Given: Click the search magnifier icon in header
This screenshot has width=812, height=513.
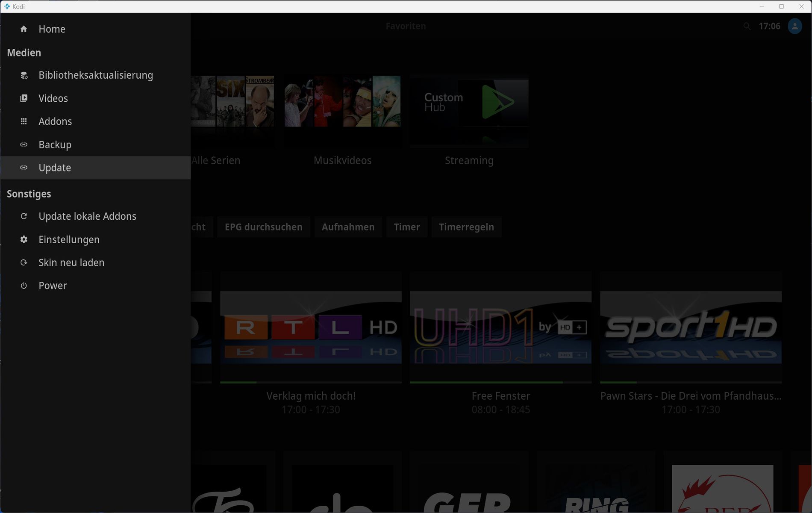Looking at the screenshot, I should click(747, 26).
